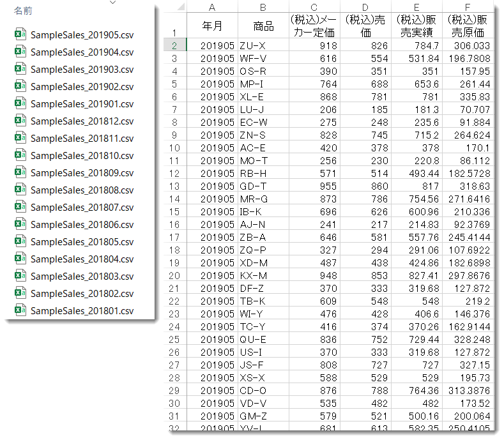
Task: Click header cell (税込)メーカー定価
Action: click(314, 26)
